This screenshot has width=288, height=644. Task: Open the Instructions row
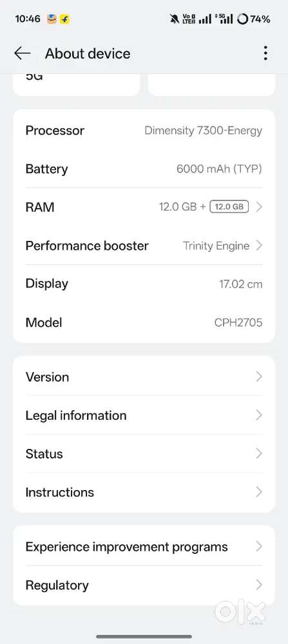(144, 492)
